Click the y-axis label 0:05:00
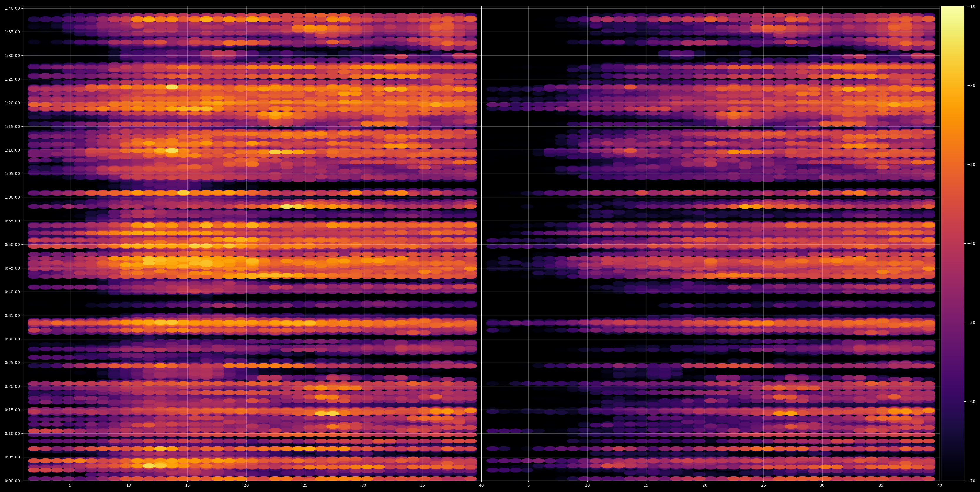Screen dimensions: 980x492 (x=12, y=457)
